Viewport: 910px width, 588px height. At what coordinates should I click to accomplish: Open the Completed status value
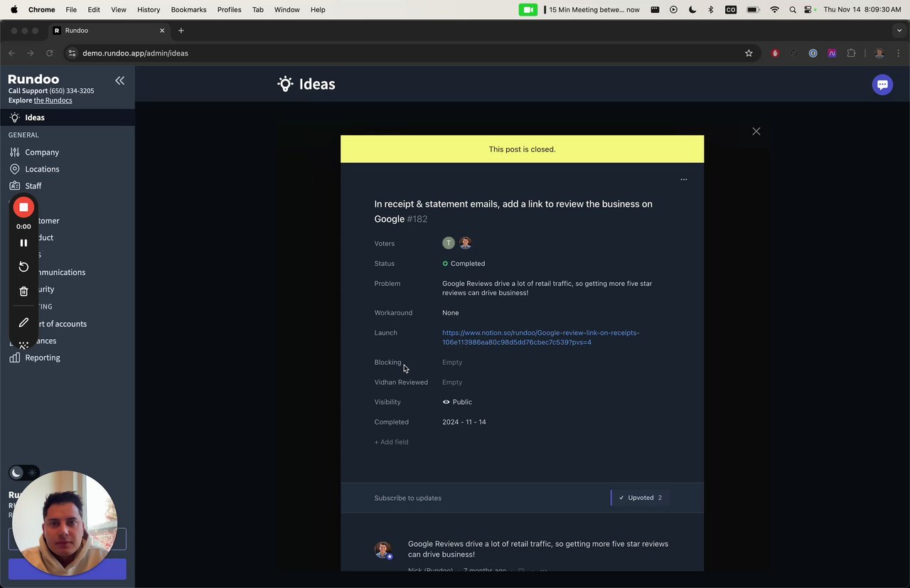(x=464, y=263)
